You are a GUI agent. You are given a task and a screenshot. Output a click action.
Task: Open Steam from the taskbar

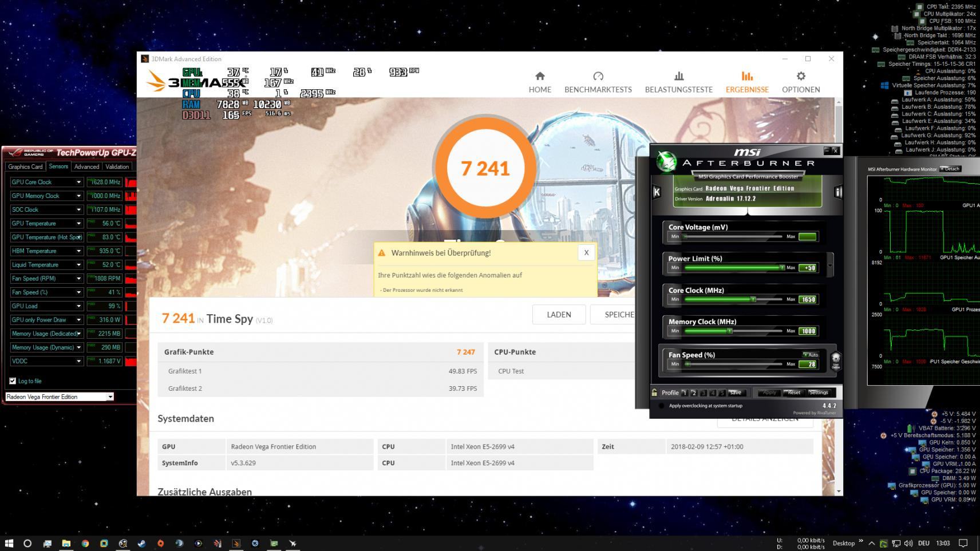(x=141, y=543)
